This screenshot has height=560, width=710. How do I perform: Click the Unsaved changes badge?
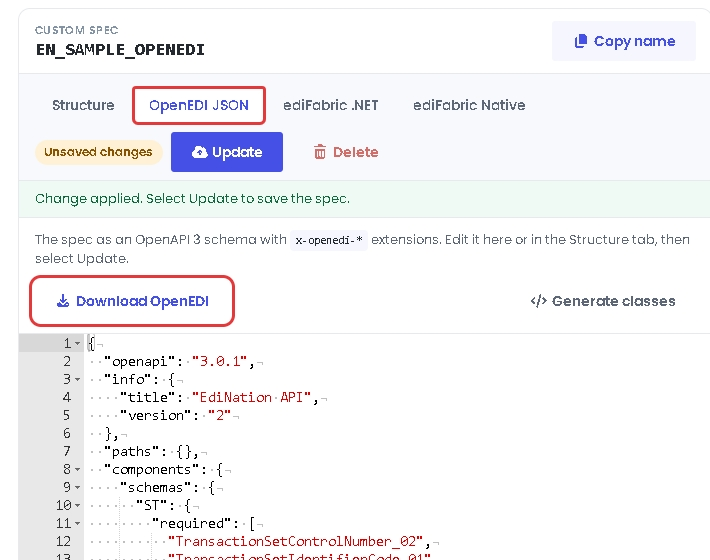tap(98, 152)
